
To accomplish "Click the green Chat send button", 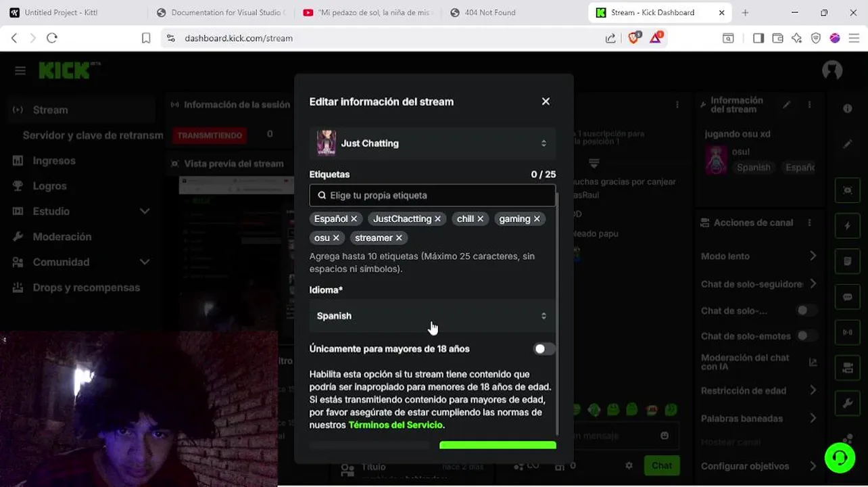I will click(x=661, y=465).
